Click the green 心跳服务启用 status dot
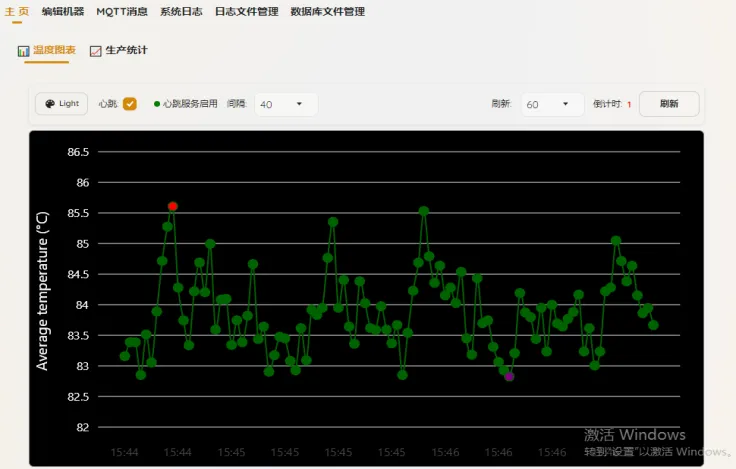 pyautogui.click(x=157, y=104)
